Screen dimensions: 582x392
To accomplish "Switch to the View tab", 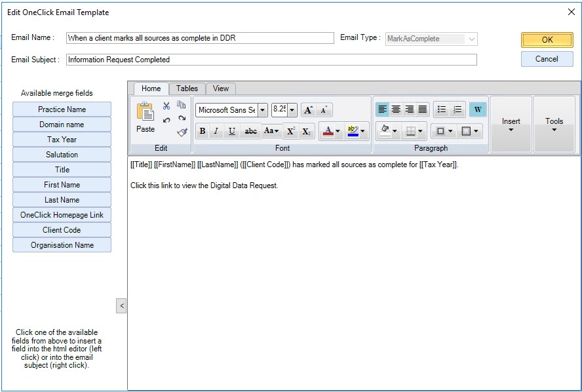I will click(220, 88).
